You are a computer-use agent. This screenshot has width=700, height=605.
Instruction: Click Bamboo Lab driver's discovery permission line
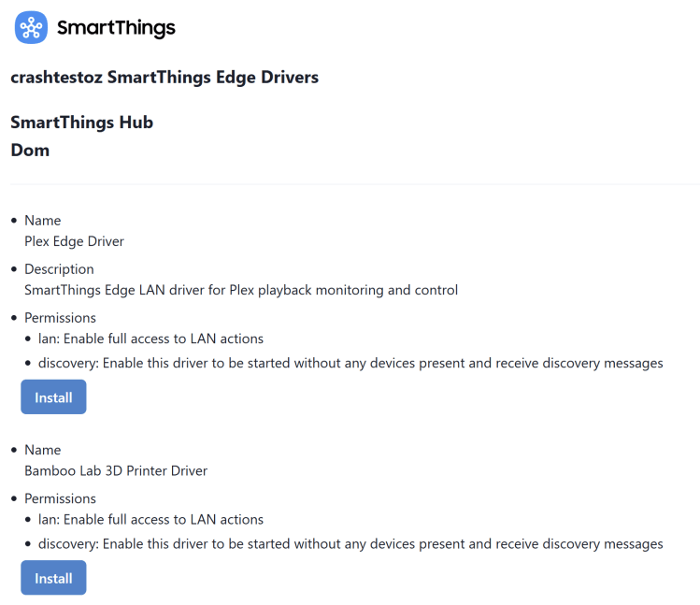point(350,543)
